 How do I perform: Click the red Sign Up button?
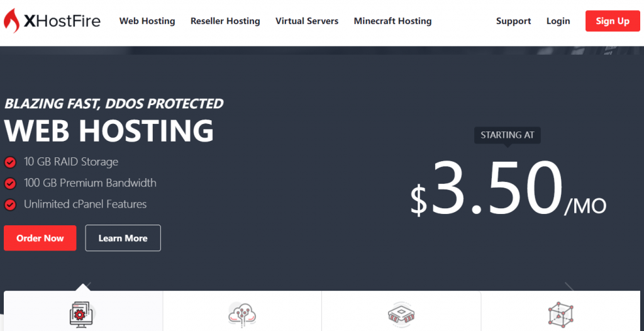tap(613, 21)
